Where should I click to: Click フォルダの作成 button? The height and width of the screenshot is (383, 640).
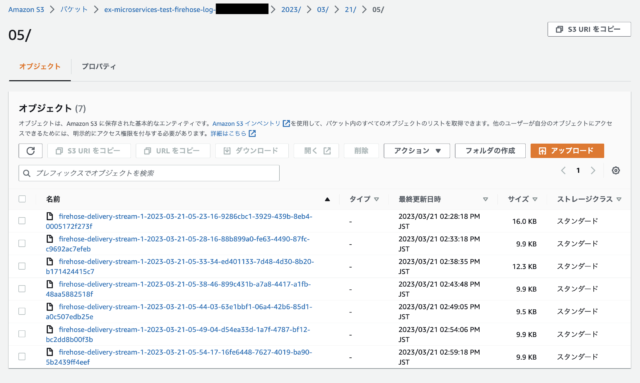point(490,151)
